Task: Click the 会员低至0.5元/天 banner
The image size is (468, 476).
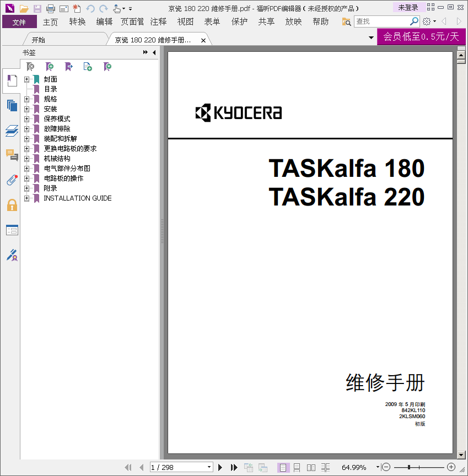Action: pos(421,37)
